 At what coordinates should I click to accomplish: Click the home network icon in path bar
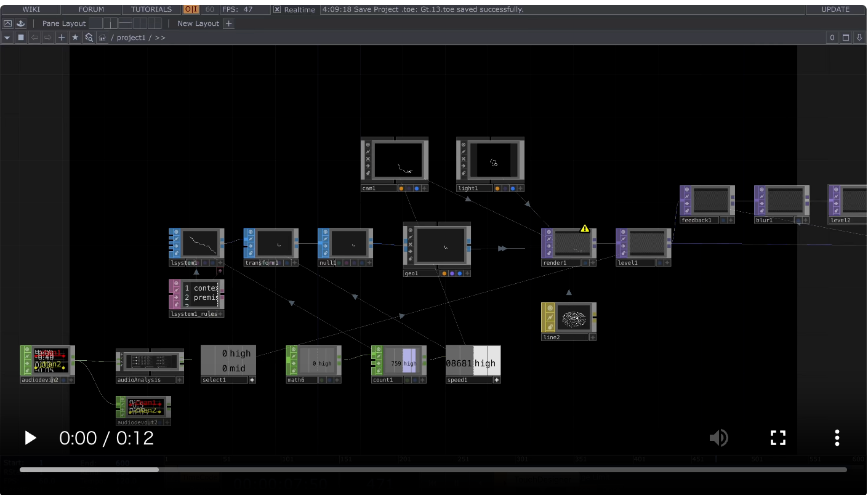tap(102, 38)
